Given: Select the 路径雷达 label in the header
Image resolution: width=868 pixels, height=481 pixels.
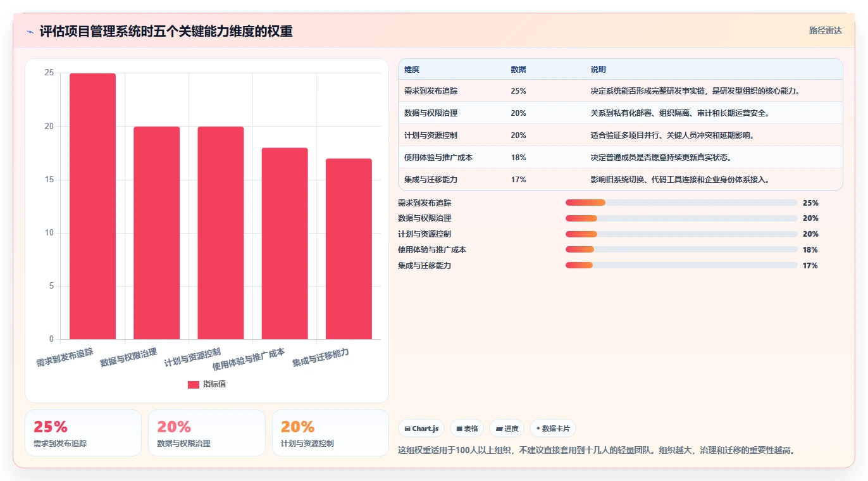Looking at the screenshot, I should (825, 30).
